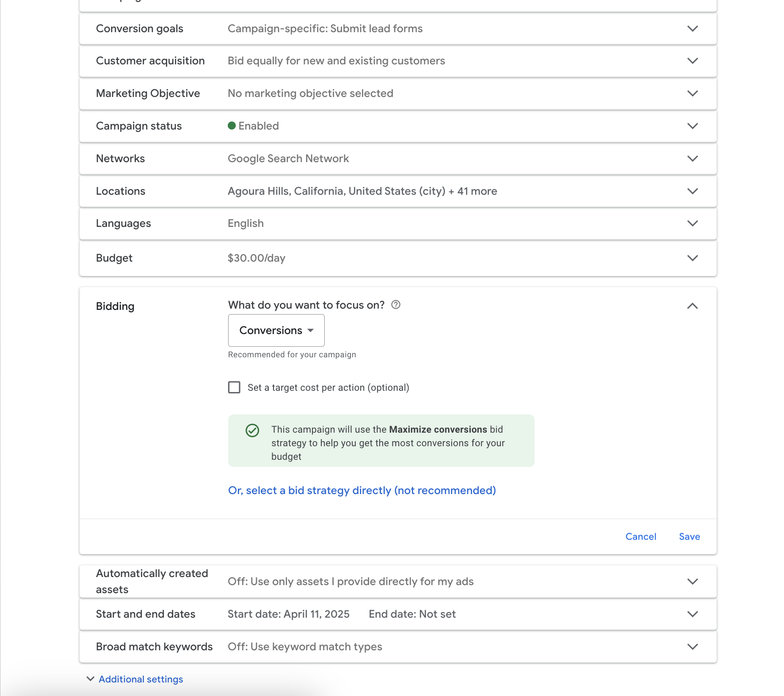
Task: Click 'Recommended for your campaign' caption
Action: click(292, 354)
